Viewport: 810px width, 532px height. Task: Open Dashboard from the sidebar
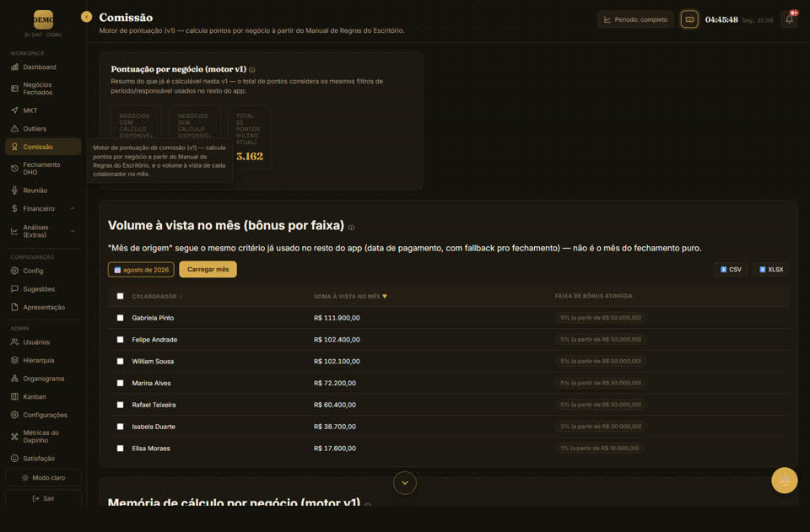pos(43,67)
